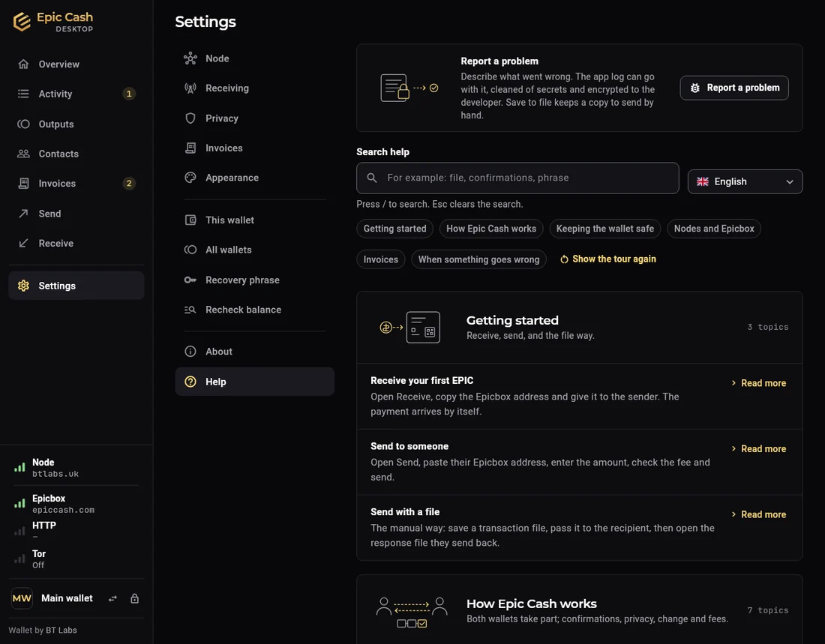Click the Report a problem button
825x644 pixels.
point(734,88)
